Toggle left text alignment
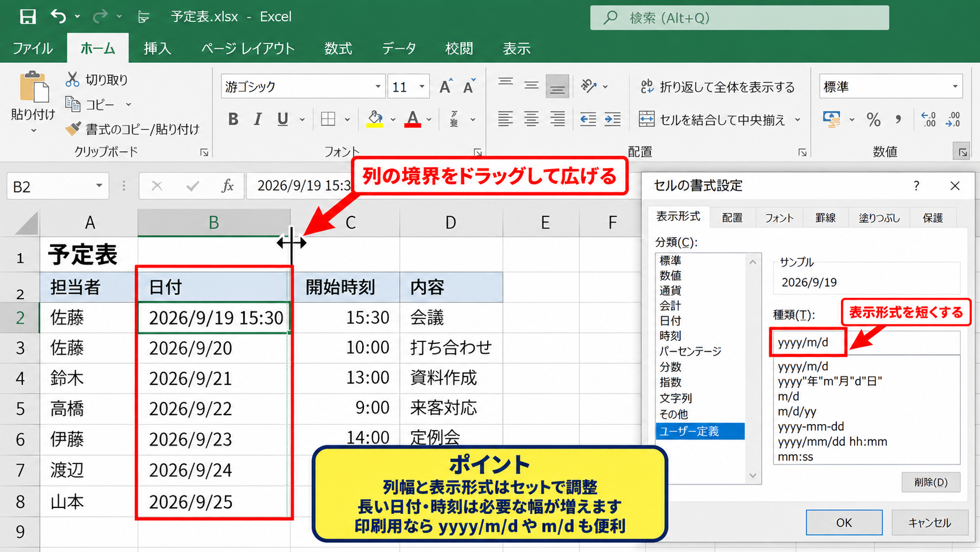Screen dimensions: 980x552 [x=505, y=119]
